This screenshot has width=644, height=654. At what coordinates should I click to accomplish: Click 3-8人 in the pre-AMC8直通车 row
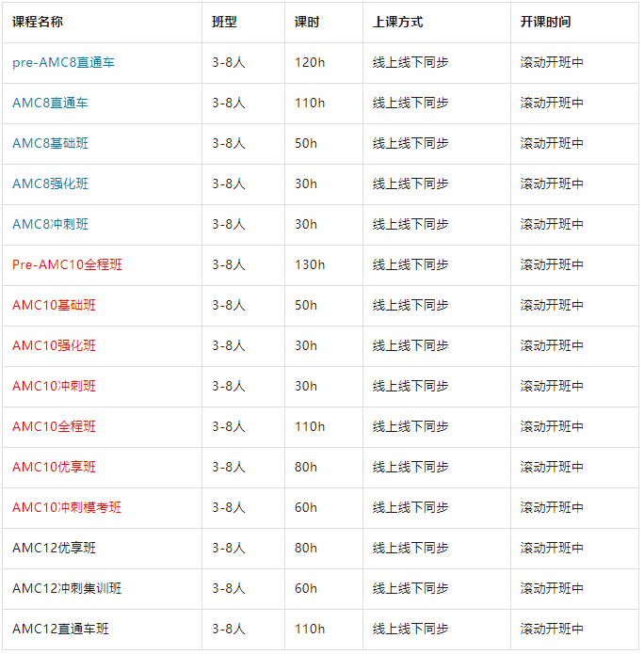228,62
